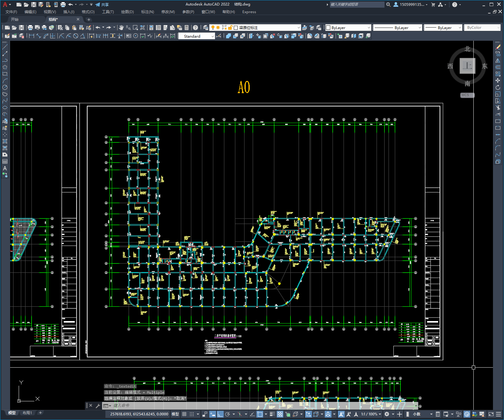The height and width of the screenshot is (420, 504).
Task: Toggle dynamic input in status bar
Action: pyautogui.click(x=213, y=414)
